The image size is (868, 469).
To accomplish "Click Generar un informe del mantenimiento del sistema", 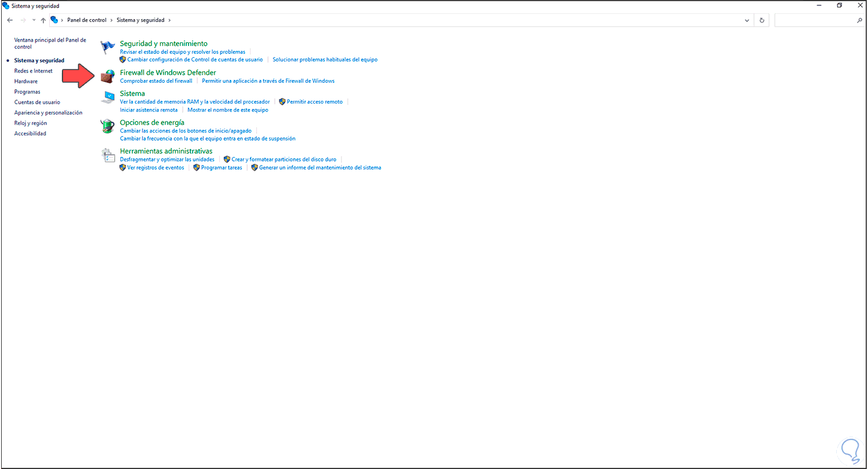I will 320,168.
